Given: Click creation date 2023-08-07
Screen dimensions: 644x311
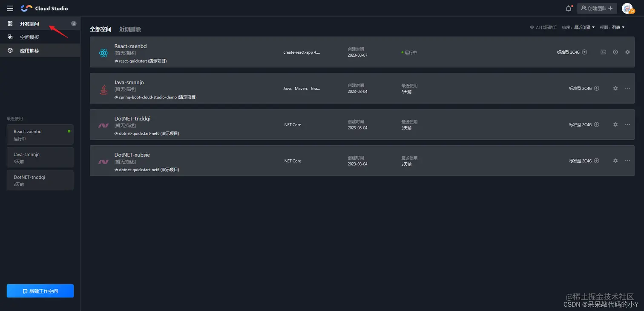Looking at the screenshot, I should pyautogui.click(x=357, y=55).
